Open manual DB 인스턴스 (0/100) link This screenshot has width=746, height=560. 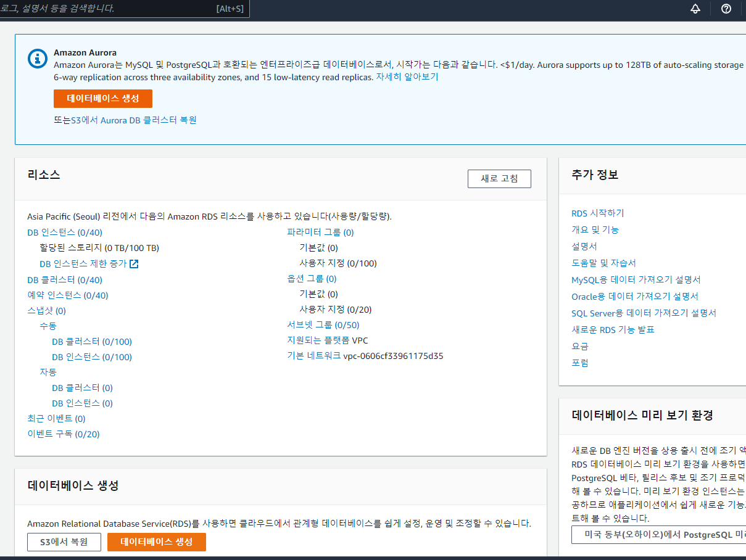pos(92,357)
